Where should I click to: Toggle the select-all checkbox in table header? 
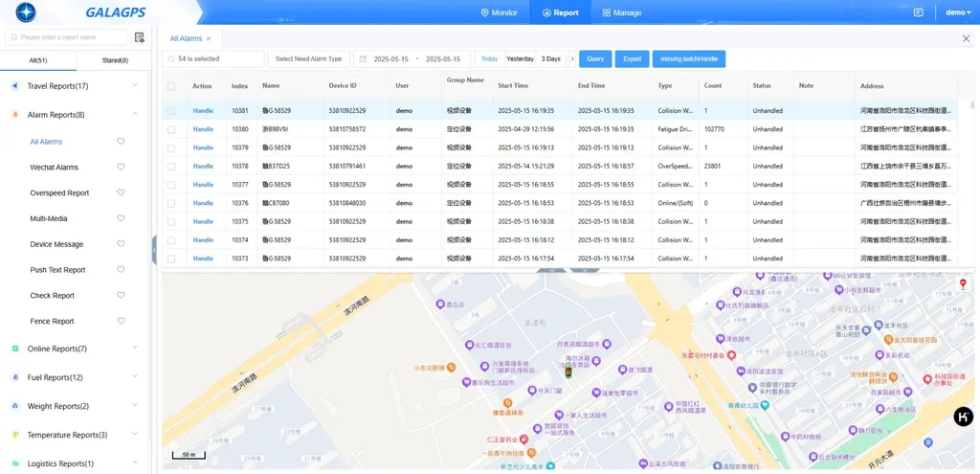click(x=171, y=86)
